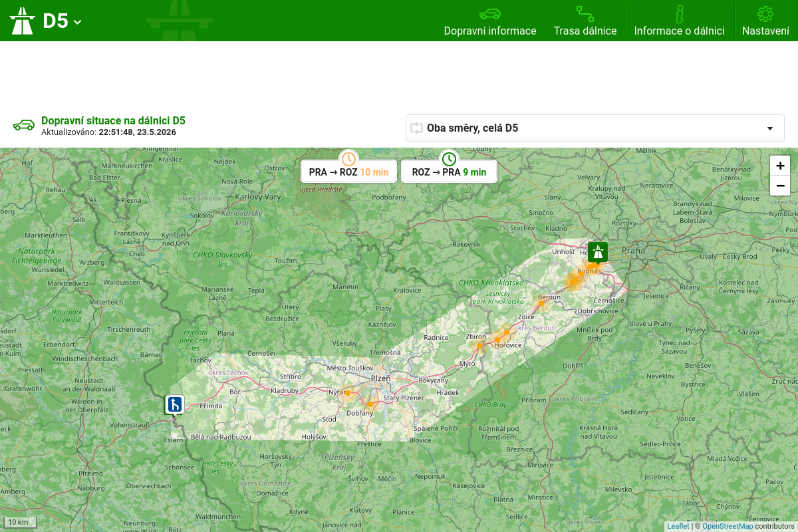Open the Trasa dálnice route icon
Viewport: 798px width, 532px height.
tap(585, 13)
